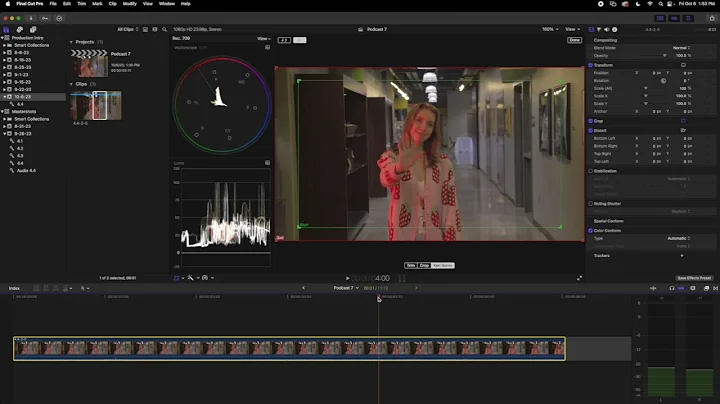The height and width of the screenshot is (404, 720).
Task: Click the Distort on-screen controls icon
Action: tap(683, 130)
